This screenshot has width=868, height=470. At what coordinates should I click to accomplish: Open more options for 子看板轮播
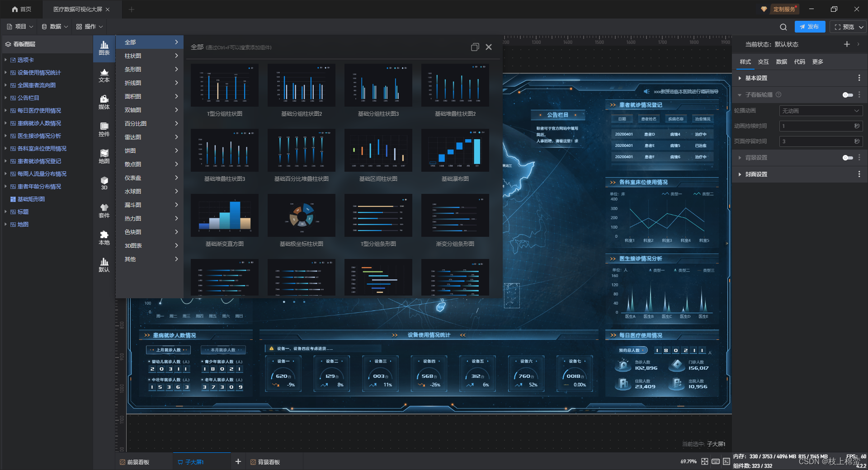859,95
